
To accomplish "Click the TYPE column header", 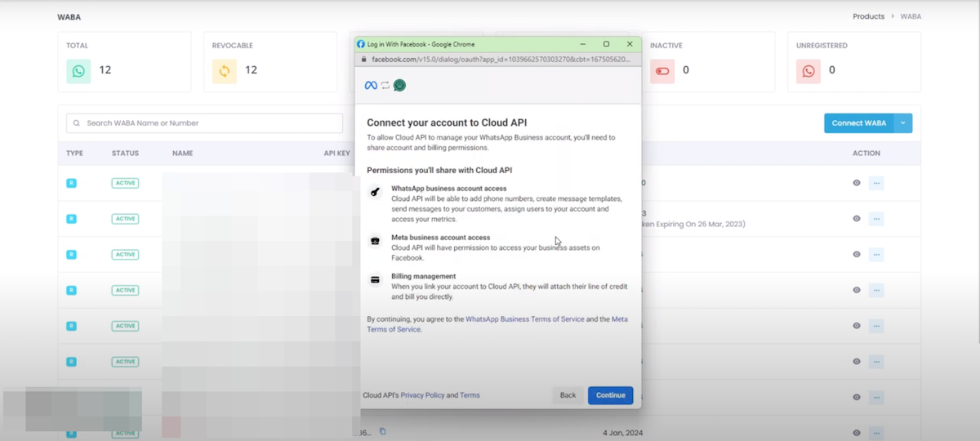I will (74, 154).
